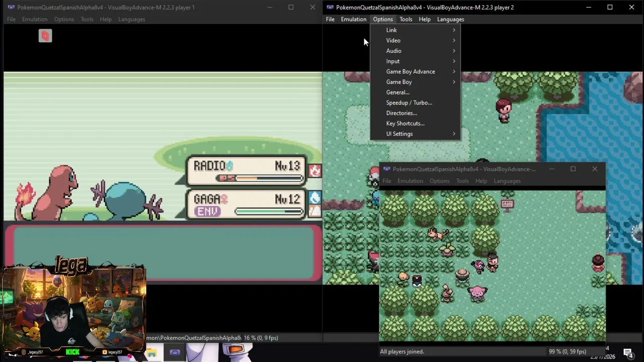Click the "GAGA" Pokémon name

click(207, 199)
